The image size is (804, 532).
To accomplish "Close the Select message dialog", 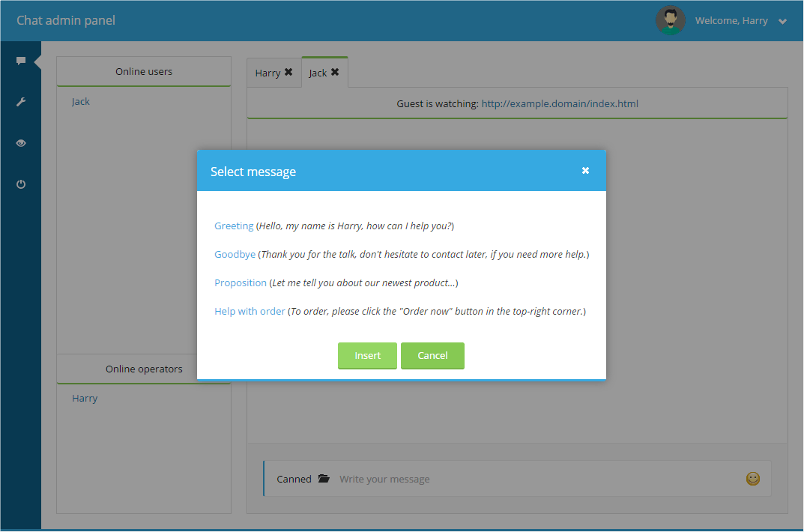I will tap(585, 171).
